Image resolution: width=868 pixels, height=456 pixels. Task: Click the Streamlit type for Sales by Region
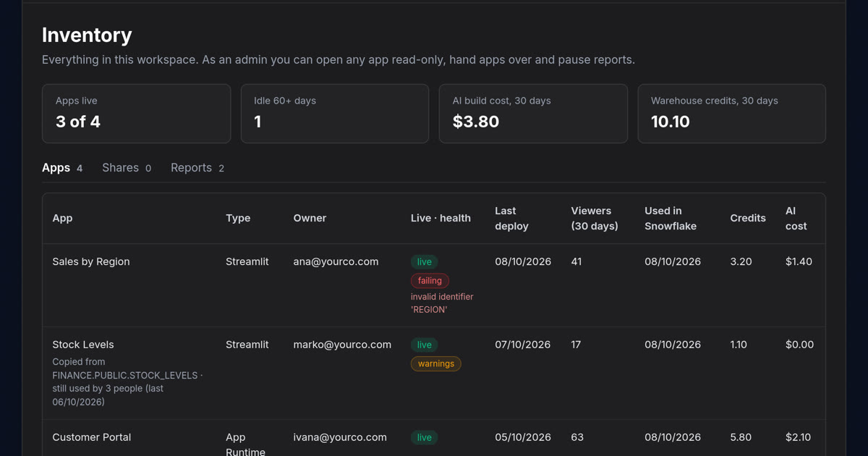click(247, 262)
